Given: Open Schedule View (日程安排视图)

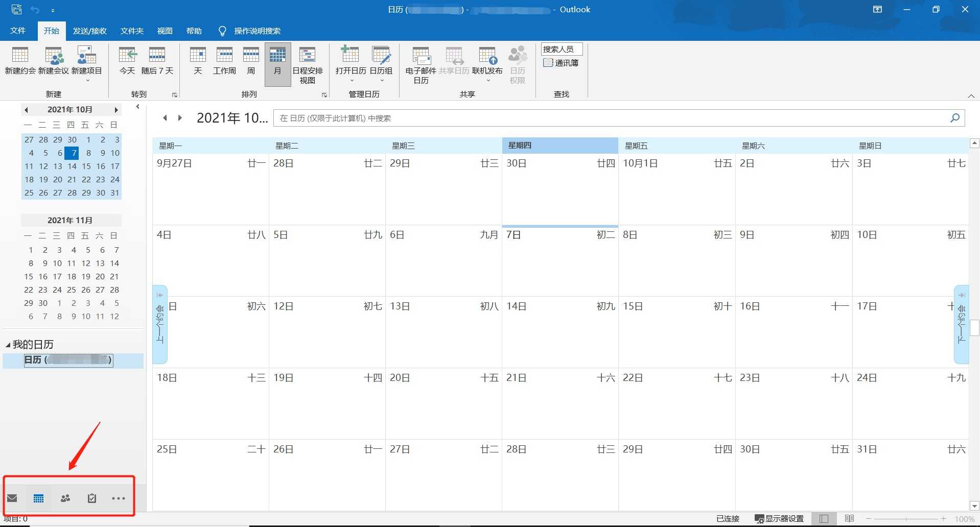Looking at the screenshot, I should [308, 65].
